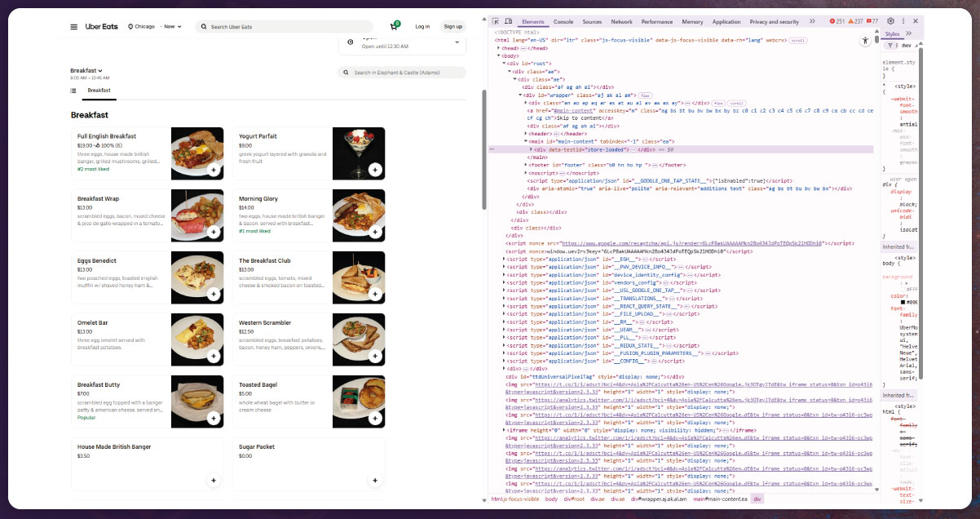Click the accessibility figure icon in Elements panel
This screenshot has width=980, height=519.
866,40
